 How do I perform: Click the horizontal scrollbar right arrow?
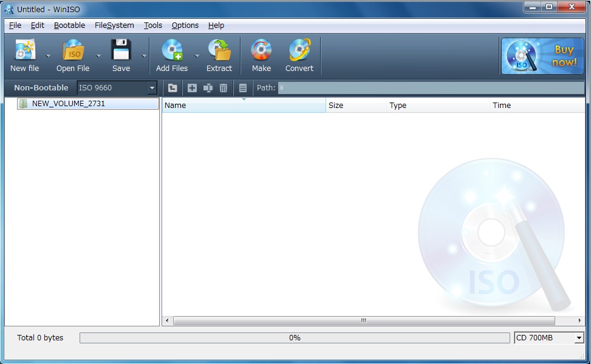[579, 321]
